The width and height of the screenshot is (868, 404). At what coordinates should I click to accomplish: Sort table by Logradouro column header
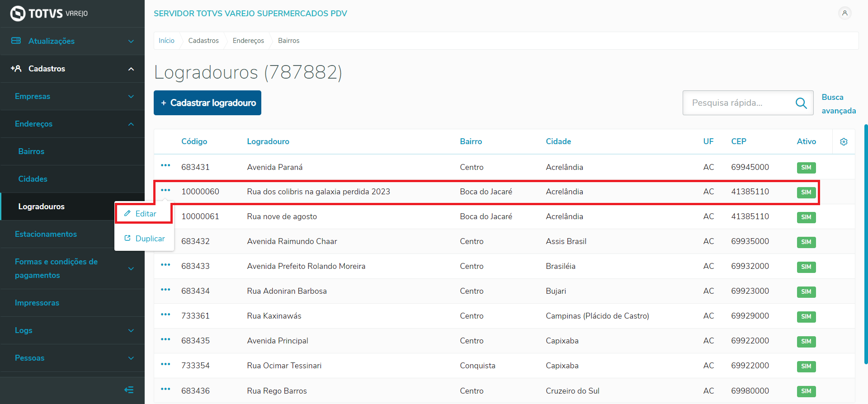[x=268, y=141]
